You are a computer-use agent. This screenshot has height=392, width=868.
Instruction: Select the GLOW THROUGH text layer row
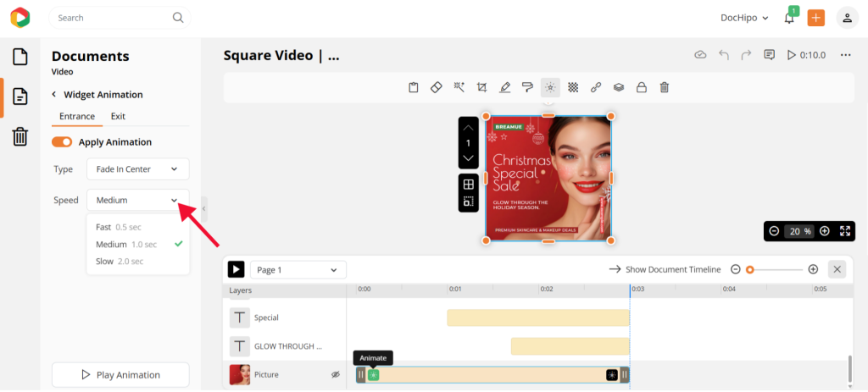pyautogui.click(x=285, y=346)
